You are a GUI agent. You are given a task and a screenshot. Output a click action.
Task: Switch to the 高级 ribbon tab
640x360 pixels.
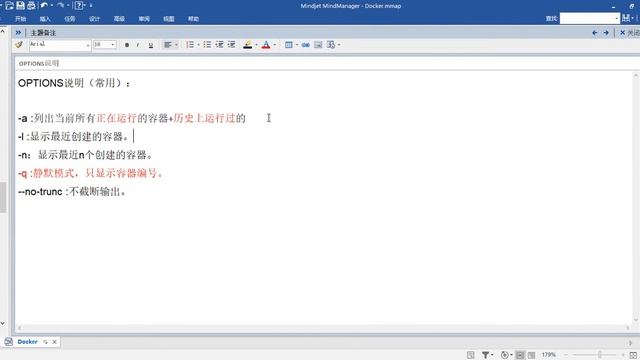coord(119,19)
